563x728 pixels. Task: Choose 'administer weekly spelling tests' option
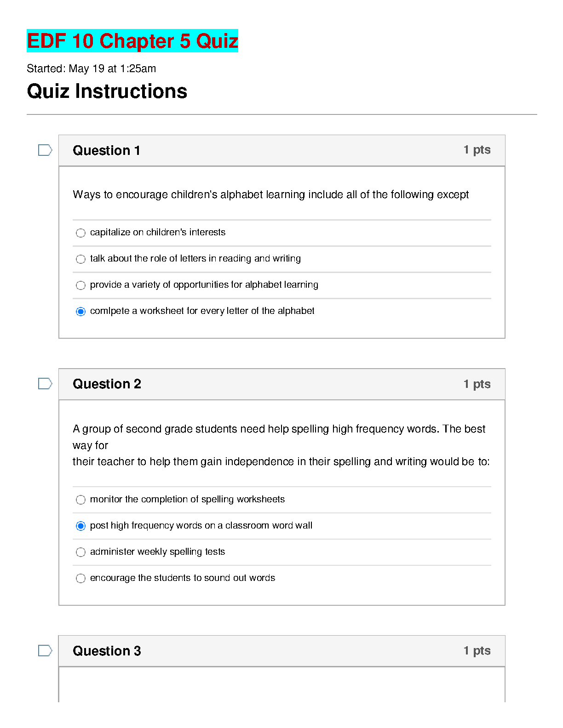80,552
